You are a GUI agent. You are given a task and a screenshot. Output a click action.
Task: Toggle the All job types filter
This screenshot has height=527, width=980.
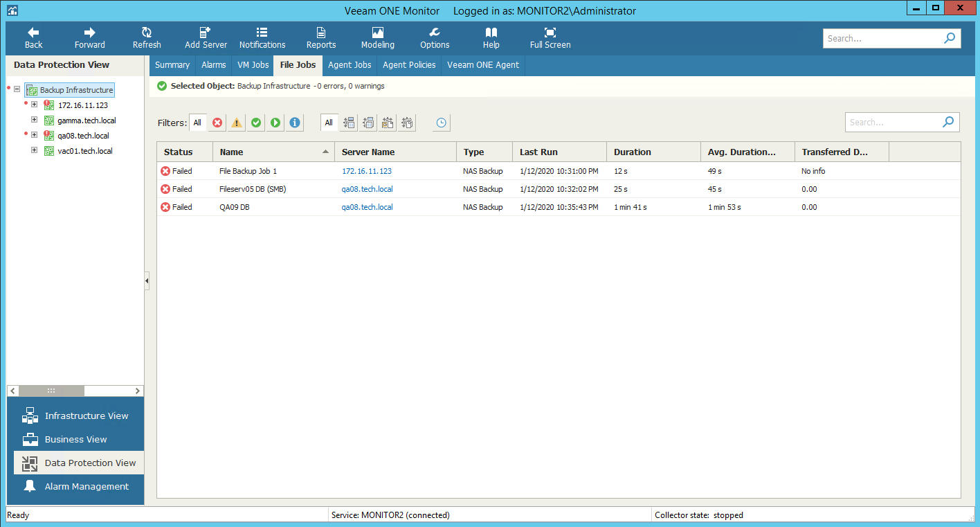click(x=329, y=123)
